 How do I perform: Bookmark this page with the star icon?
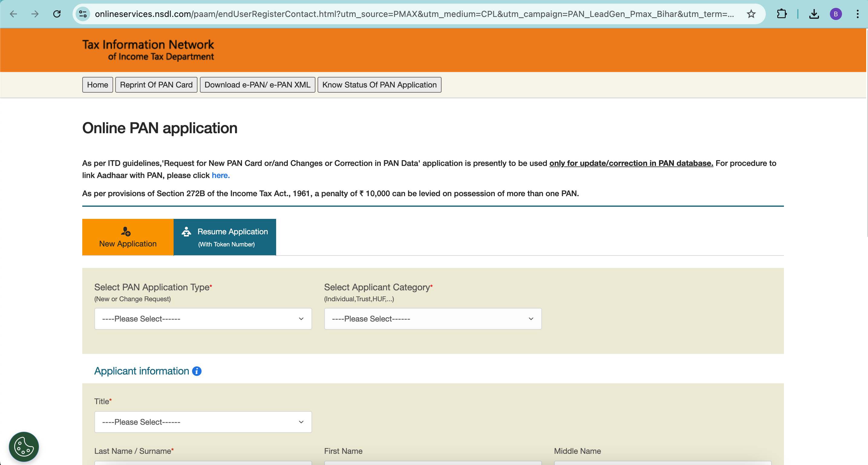pyautogui.click(x=751, y=14)
